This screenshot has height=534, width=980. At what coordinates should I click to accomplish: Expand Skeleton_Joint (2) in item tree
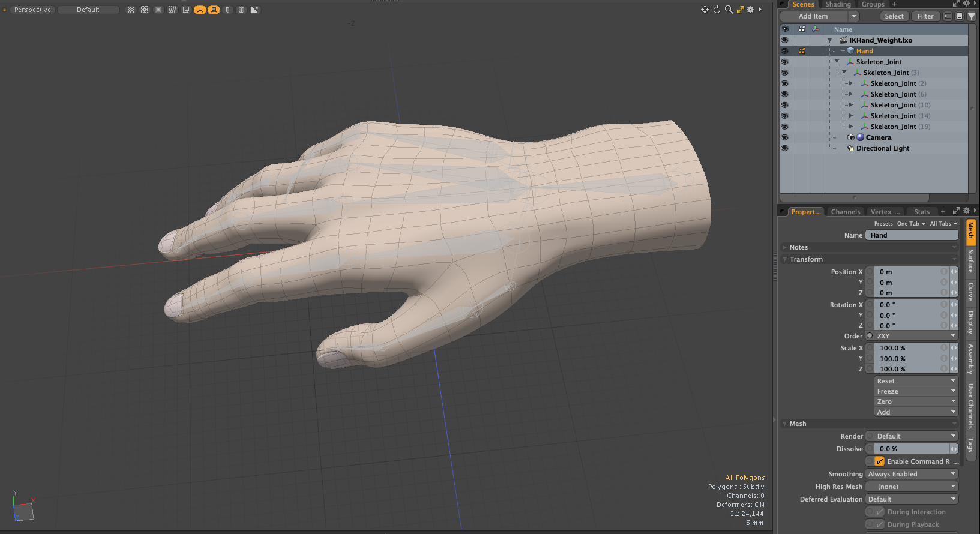click(851, 83)
